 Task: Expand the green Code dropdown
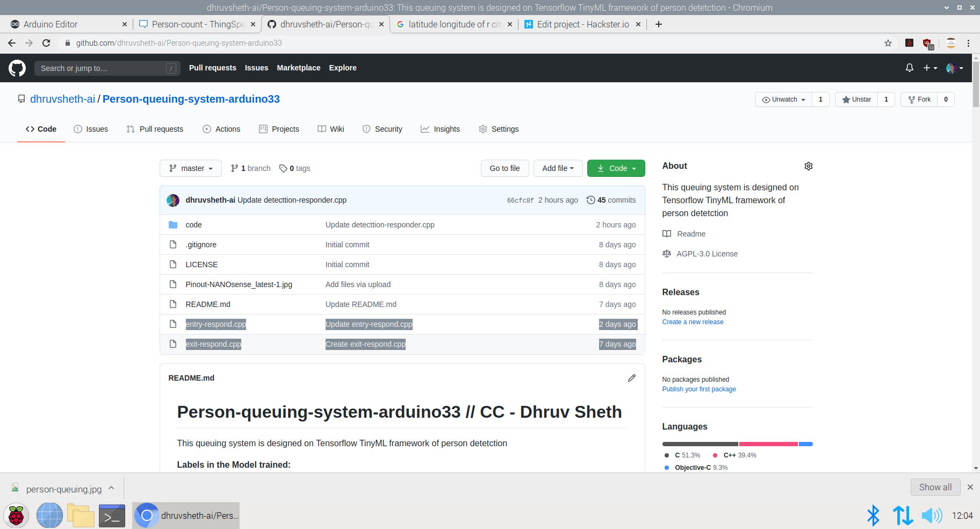(x=616, y=168)
